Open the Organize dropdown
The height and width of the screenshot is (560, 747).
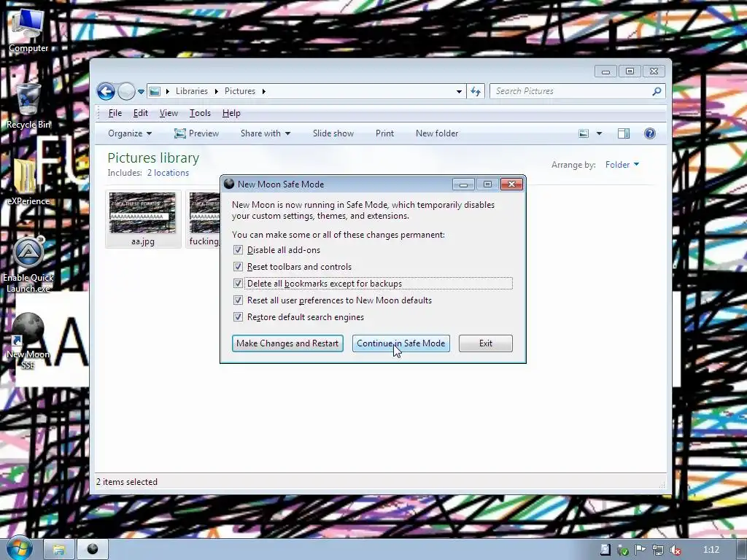(130, 133)
